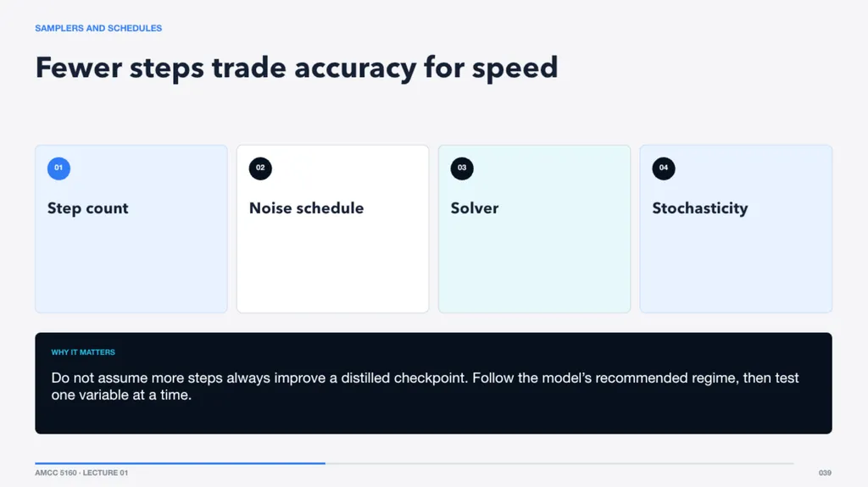This screenshot has height=487, width=868.
Task: Select the Stochasticity card heading
Action: tap(699, 208)
